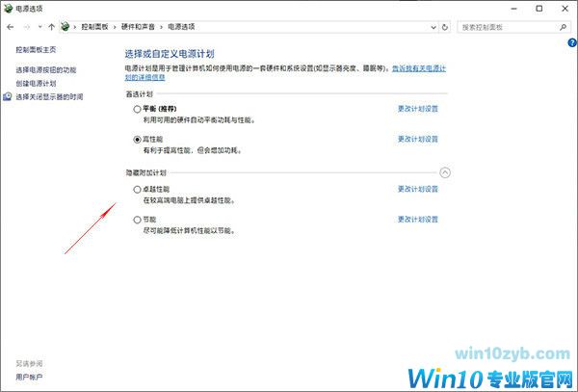This screenshot has width=578, height=392.
Task: Click the up-one-level arrow button
Action: [x=52, y=27]
